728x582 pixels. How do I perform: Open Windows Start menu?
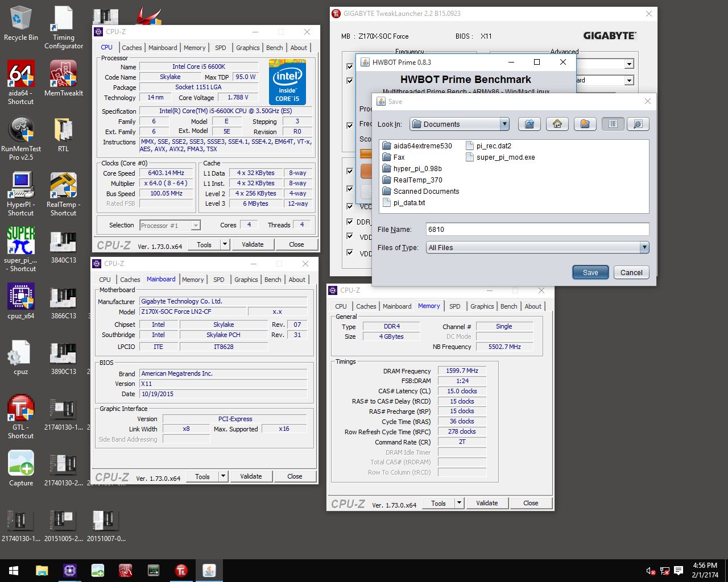coord(14,571)
